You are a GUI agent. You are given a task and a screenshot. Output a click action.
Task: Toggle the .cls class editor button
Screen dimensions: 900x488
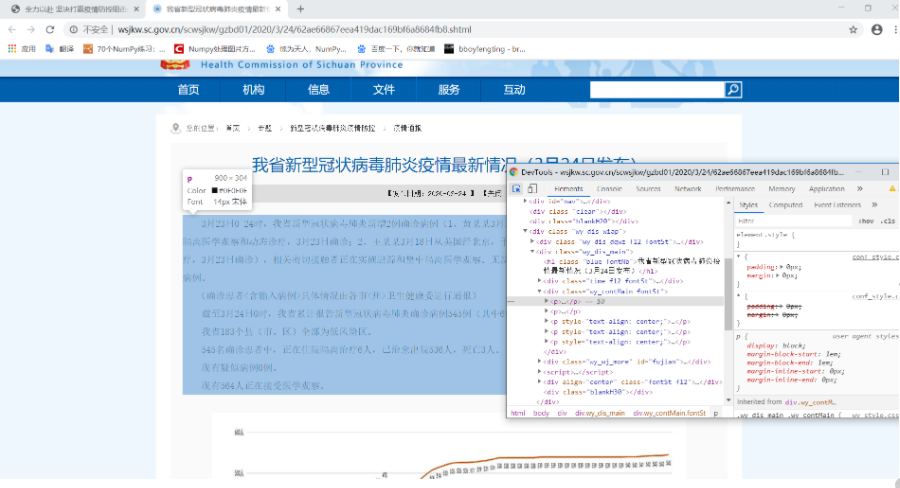888,220
